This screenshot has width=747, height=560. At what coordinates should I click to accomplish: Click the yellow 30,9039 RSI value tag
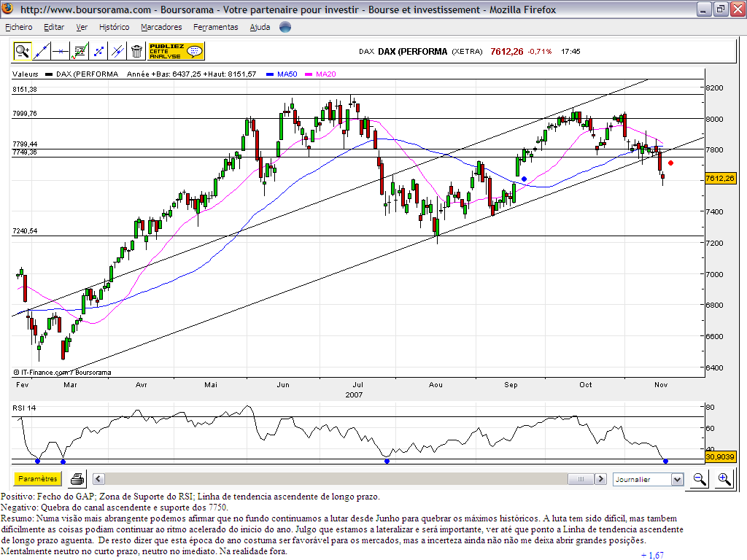720,456
